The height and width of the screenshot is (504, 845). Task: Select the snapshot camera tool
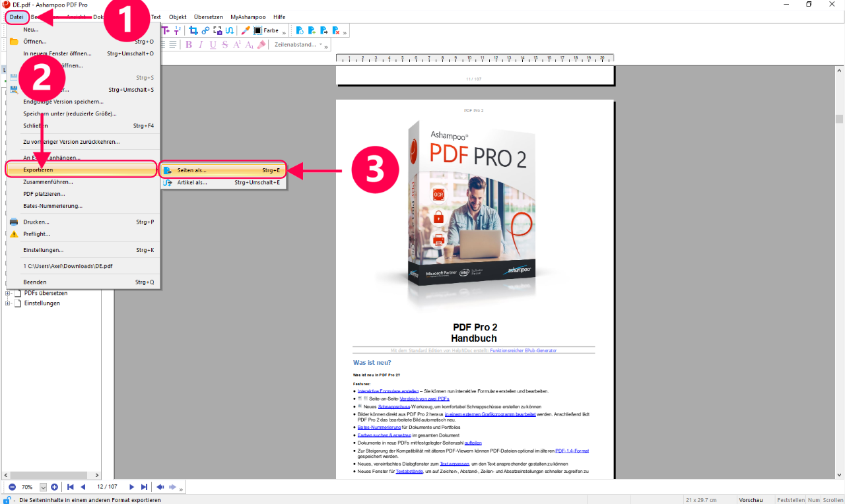pyautogui.click(x=217, y=30)
